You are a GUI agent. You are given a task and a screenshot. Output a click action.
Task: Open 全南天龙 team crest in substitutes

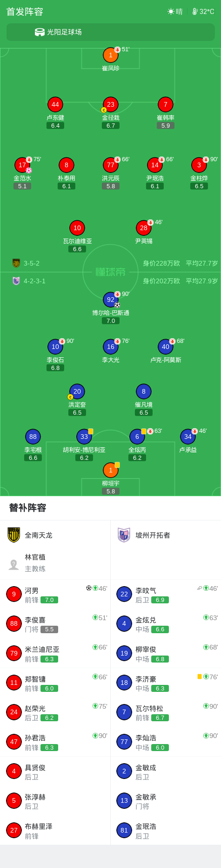(x=14, y=535)
